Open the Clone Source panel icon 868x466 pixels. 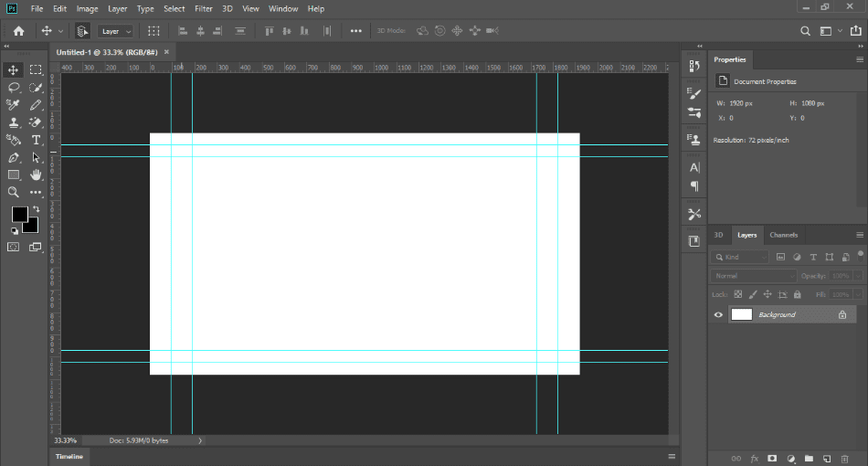click(x=694, y=140)
